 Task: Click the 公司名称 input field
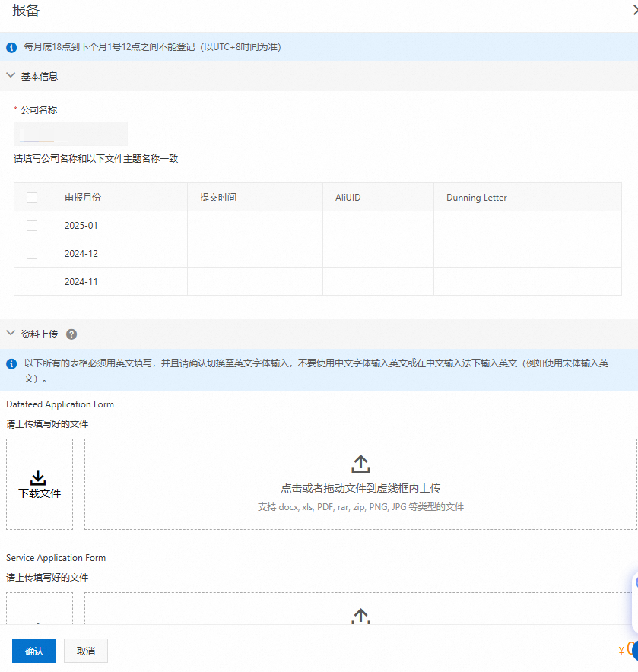click(x=71, y=134)
